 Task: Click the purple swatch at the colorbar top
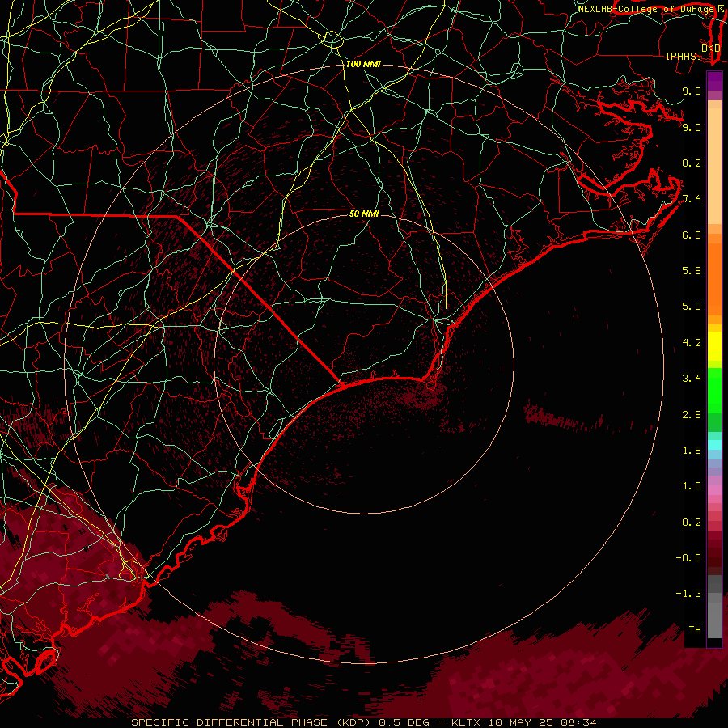[714, 81]
